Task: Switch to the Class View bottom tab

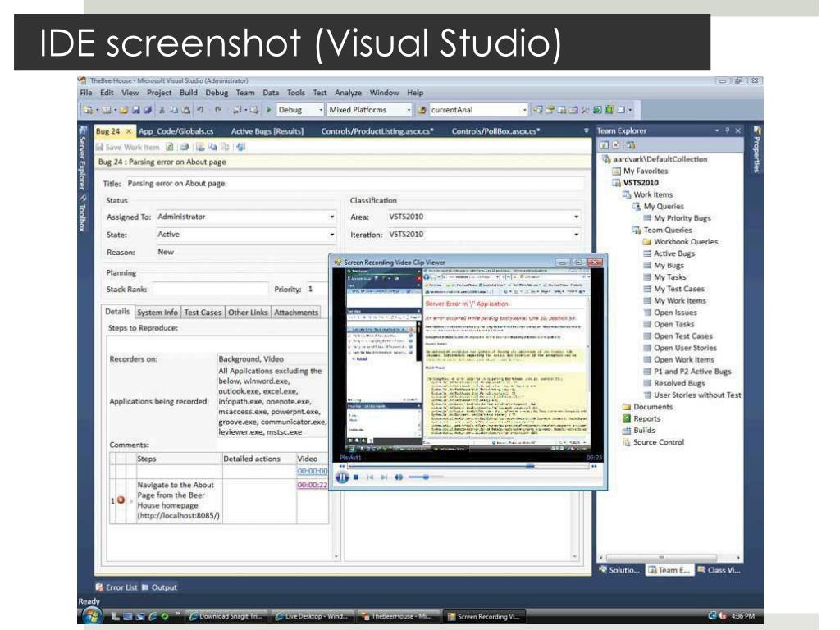Action: pos(719,571)
